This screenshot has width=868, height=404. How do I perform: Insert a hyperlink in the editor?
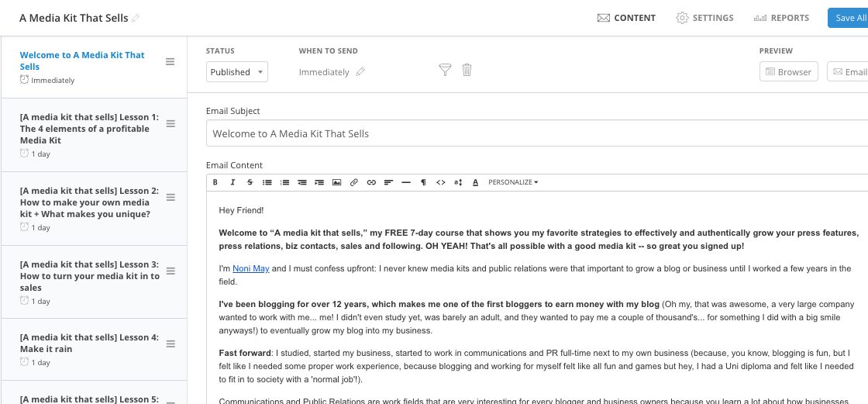tap(371, 182)
